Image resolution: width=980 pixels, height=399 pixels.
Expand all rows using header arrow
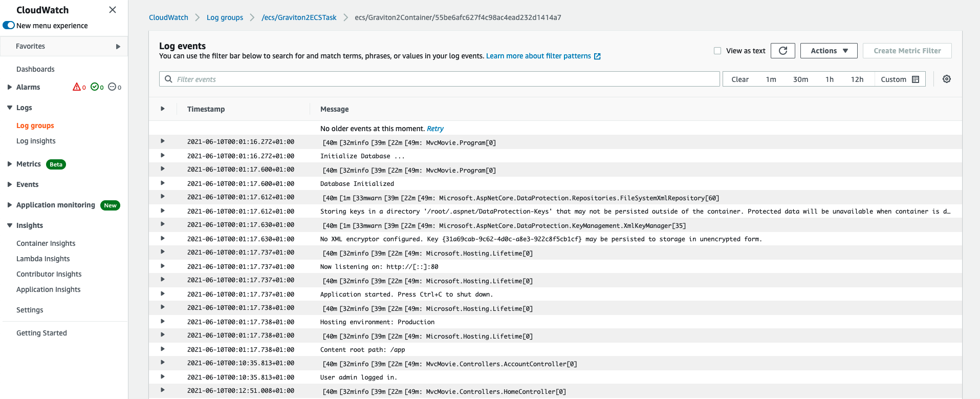[163, 109]
